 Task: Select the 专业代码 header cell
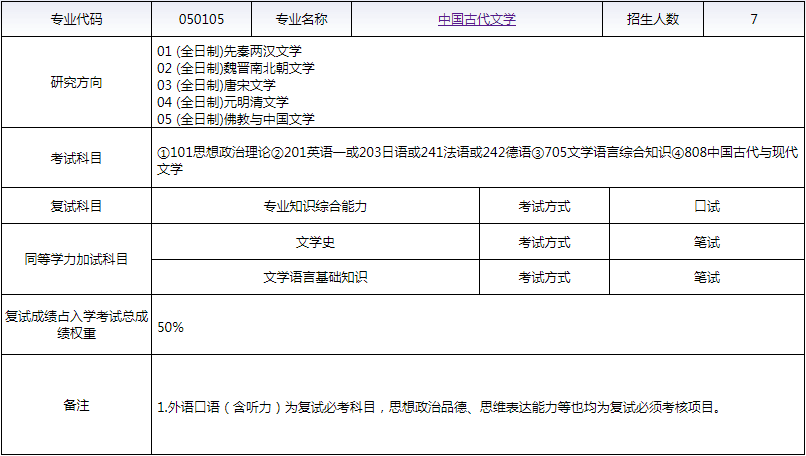(76, 19)
